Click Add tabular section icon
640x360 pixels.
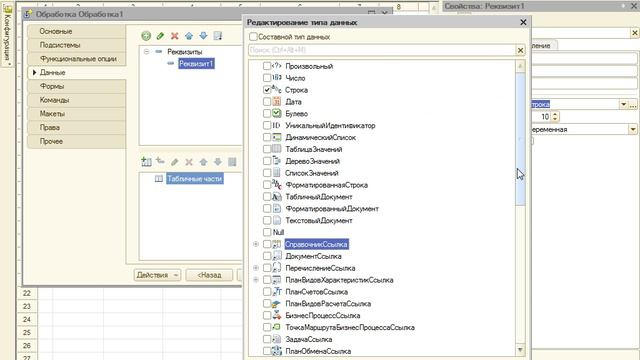(x=146, y=162)
